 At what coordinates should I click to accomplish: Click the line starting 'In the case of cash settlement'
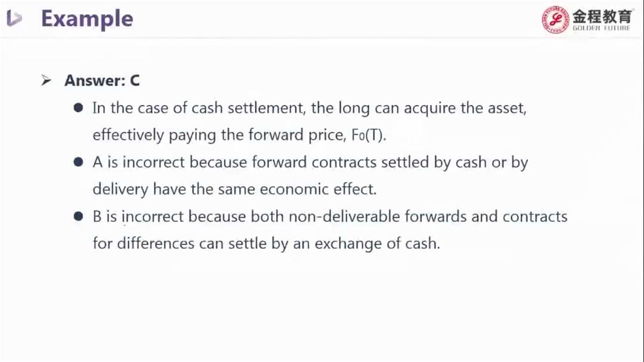point(309,109)
